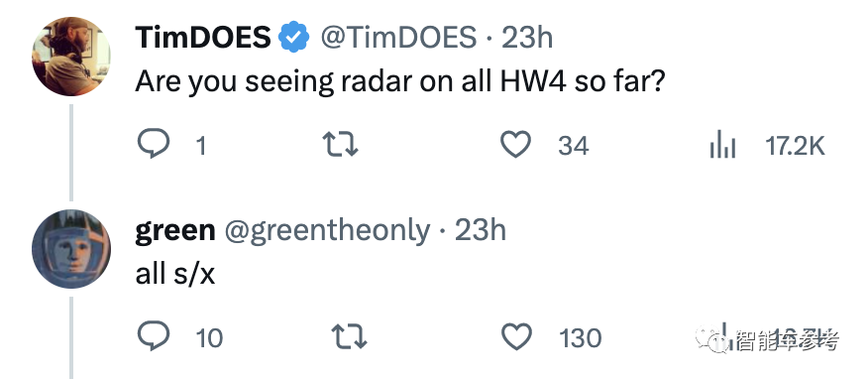Open the 23h timestamp on TimDOES's tweet
The height and width of the screenshot is (379, 868).
(526, 38)
